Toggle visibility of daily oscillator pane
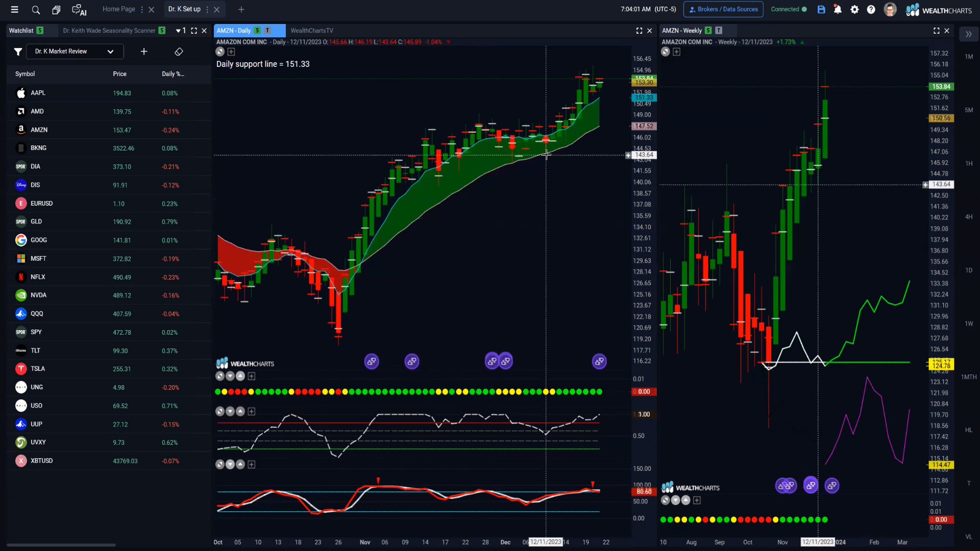This screenshot has width=980, height=551. coord(220,411)
